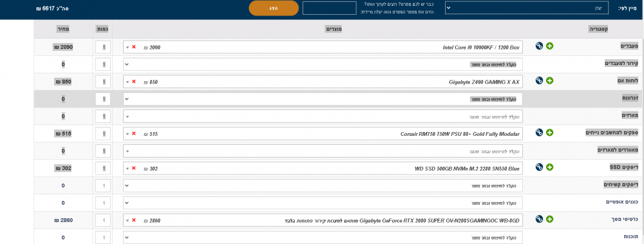Screen dimensions: 644x244
Task: Open the תוכנות product dropdown
Action: (x=323, y=238)
